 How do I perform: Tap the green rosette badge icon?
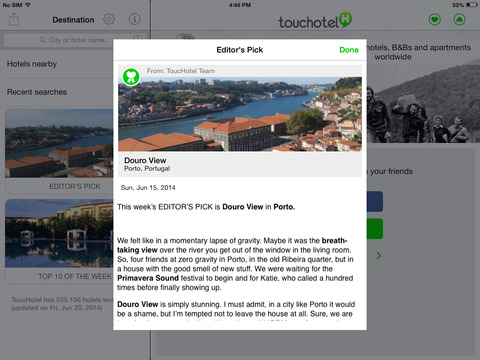tap(131, 77)
